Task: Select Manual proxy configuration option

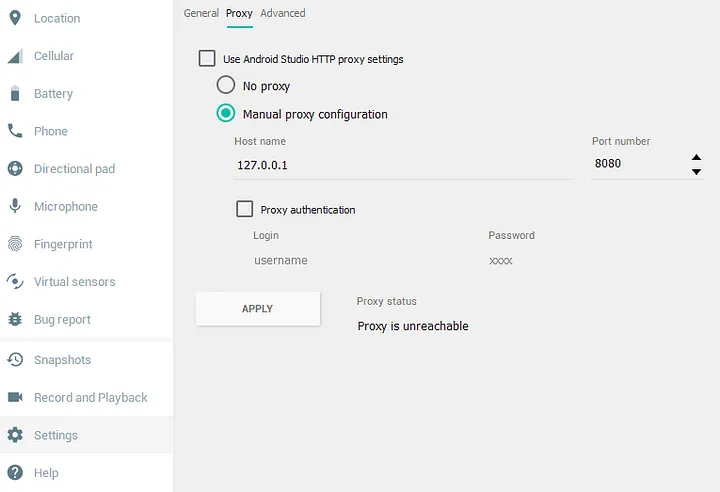Action: 226,114
